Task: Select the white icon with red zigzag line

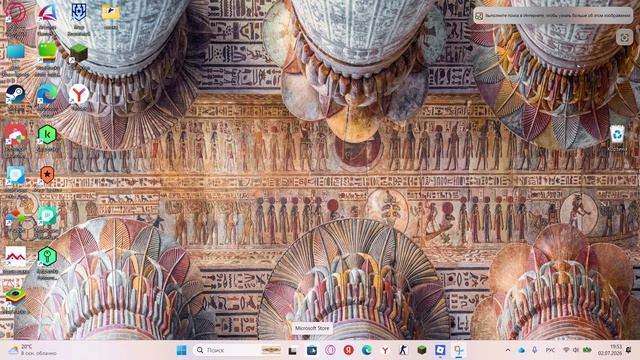Action: coord(16,256)
